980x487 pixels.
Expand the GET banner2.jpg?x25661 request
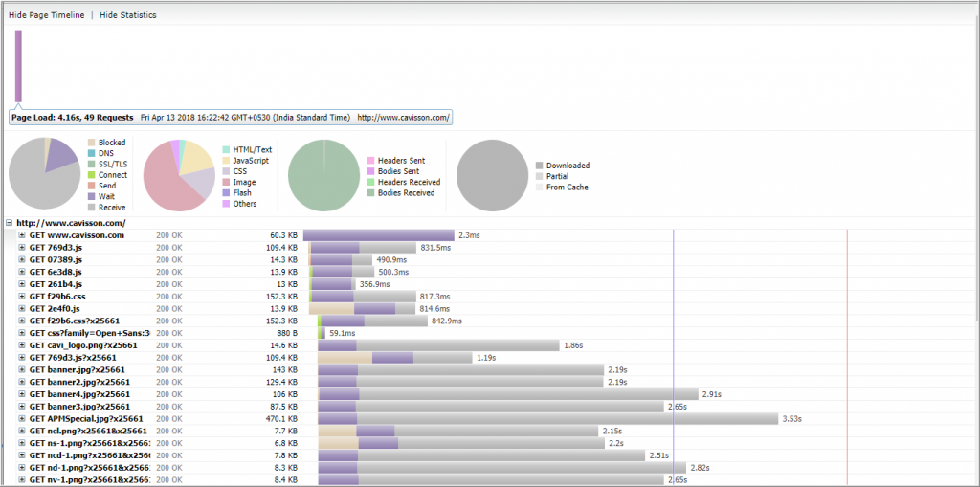click(22, 382)
